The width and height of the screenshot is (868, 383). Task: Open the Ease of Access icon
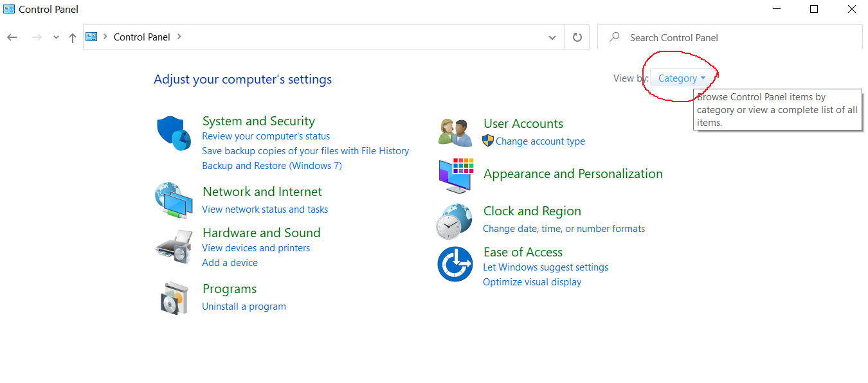[x=455, y=264]
